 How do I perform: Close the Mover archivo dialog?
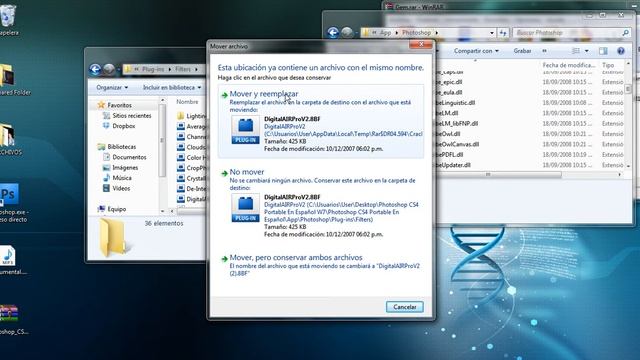click(421, 44)
